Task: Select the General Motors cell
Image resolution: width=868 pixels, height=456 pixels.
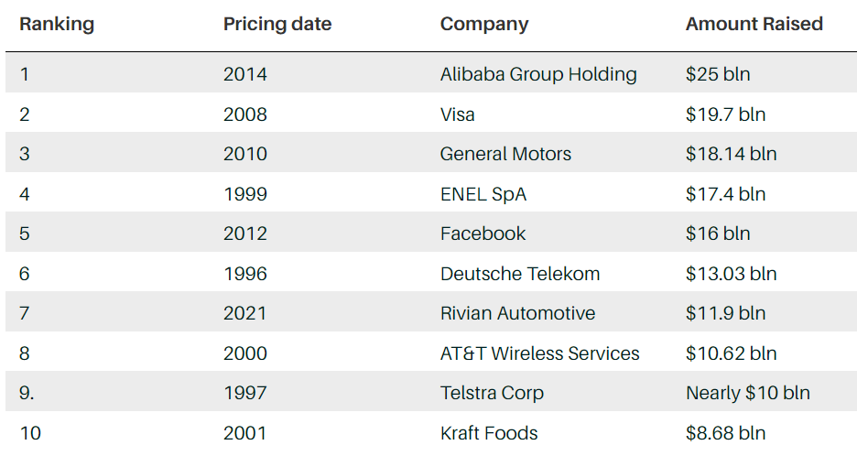Action: 505,154
